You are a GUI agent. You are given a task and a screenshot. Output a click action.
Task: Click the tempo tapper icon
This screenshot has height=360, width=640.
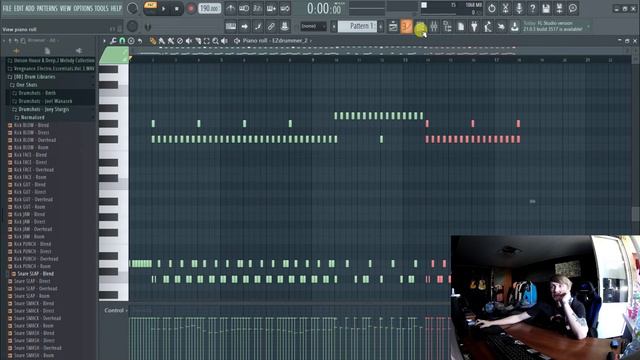(x=487, y=27)
